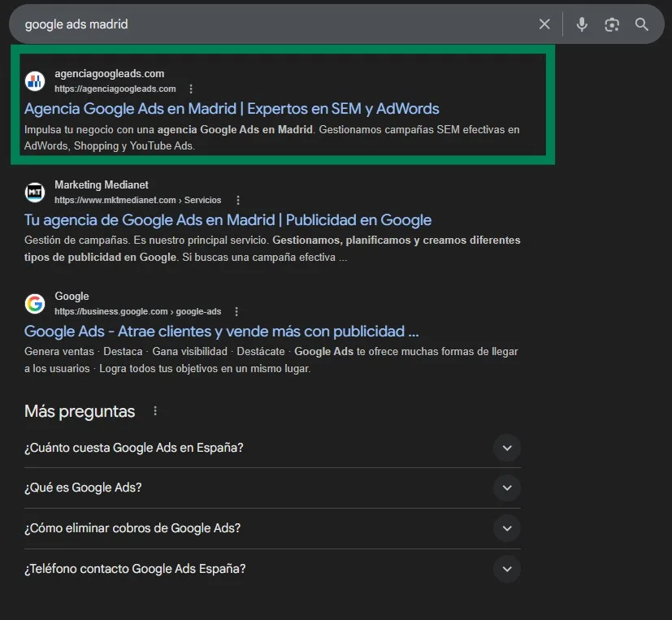Click the 'Google' site name above business.google.com
This screenshot has height=620, width=672.
tap(72, 296)
